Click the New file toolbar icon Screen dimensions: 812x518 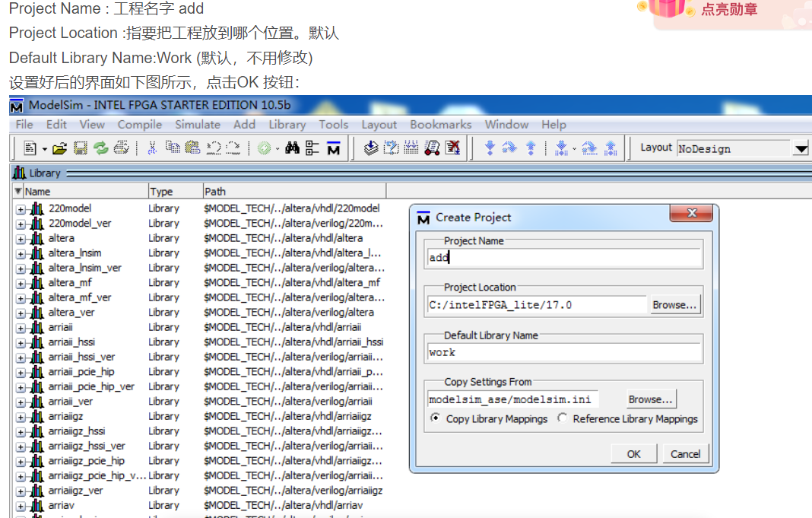30,148
